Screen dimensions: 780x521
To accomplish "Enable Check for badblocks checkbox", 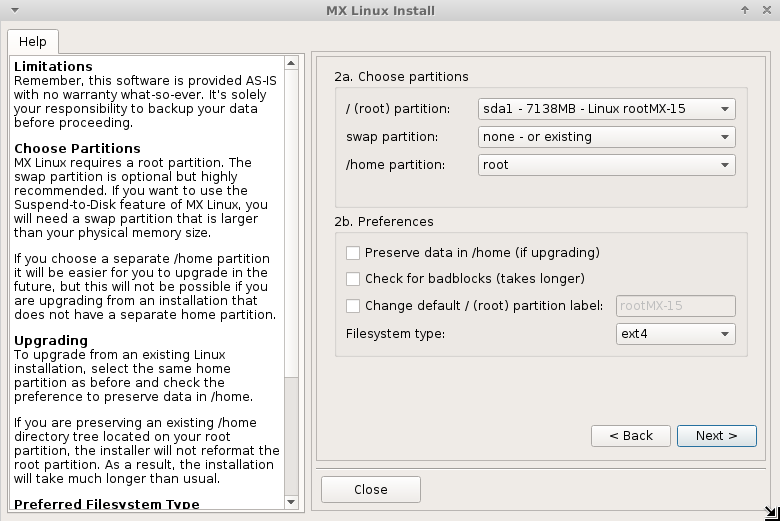I will coord(353,279).
